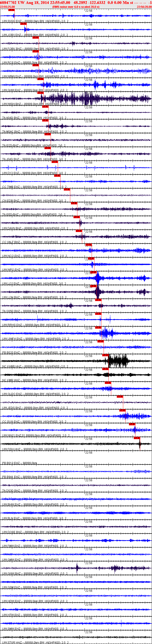Click the CC TIMB EHZ station label
This screenshot has height=644, width=152.
click(34, 187)
